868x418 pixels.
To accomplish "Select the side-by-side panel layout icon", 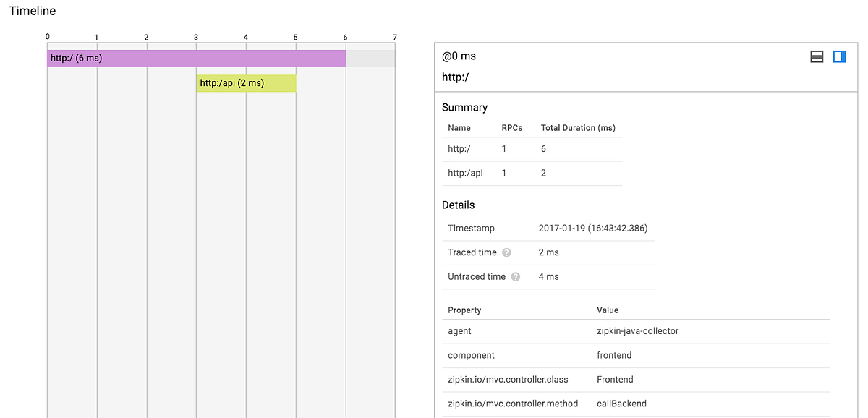I will (x=840, y=56).
